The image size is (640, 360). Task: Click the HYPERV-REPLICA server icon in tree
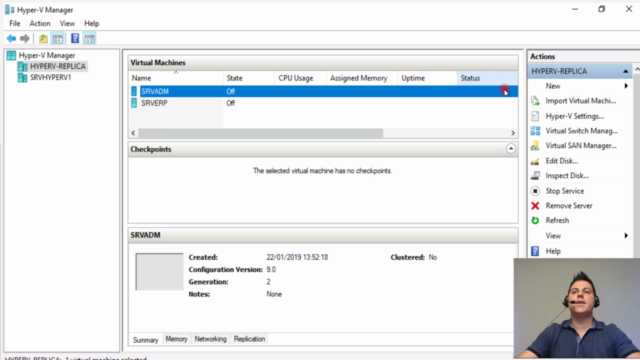pyautogui.click(x=22, y=67)
